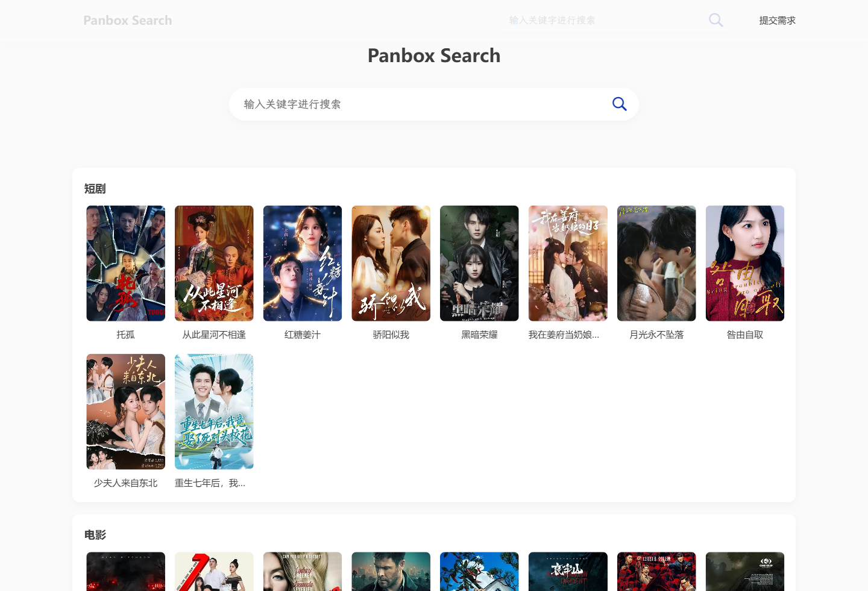Open the 托孤 drama thumbnail
The width and height of the screenshot is (868, 591).
pyautogui.click(x=125, y=263)
